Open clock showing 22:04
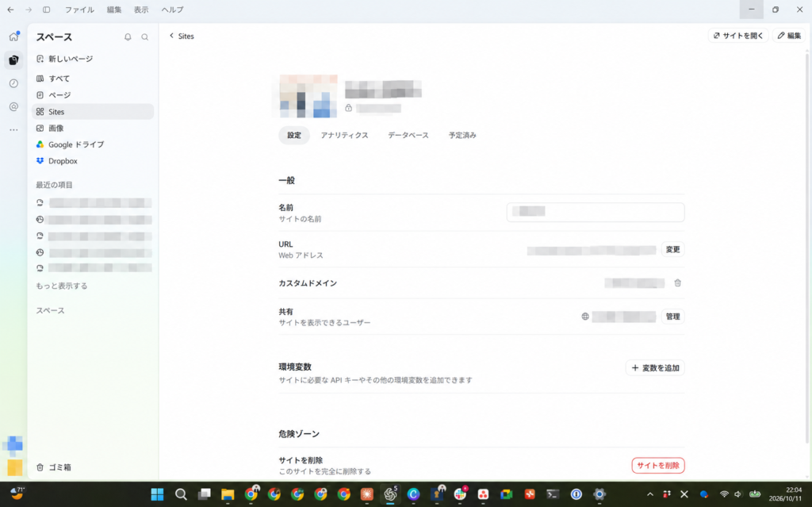The width and height of the screenshot is (812, 507). 785,494
